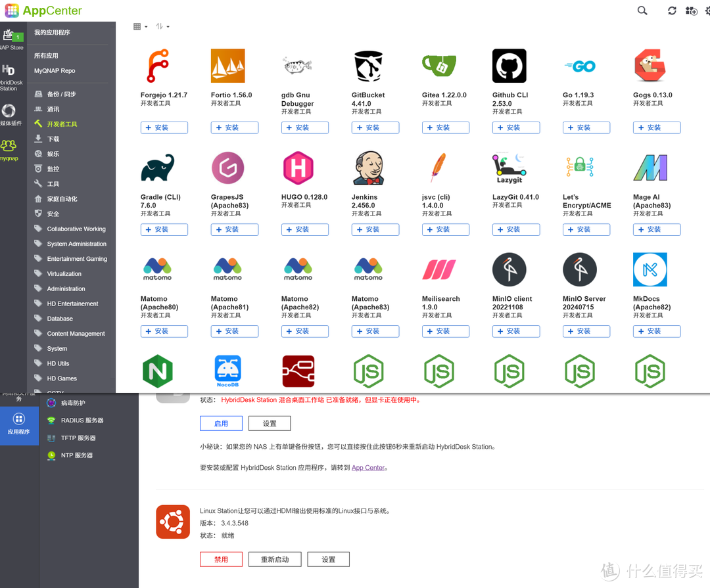The image size is (710, 588).
Task: Open MyQNAP Repo store
Action: tap(55, 70)
